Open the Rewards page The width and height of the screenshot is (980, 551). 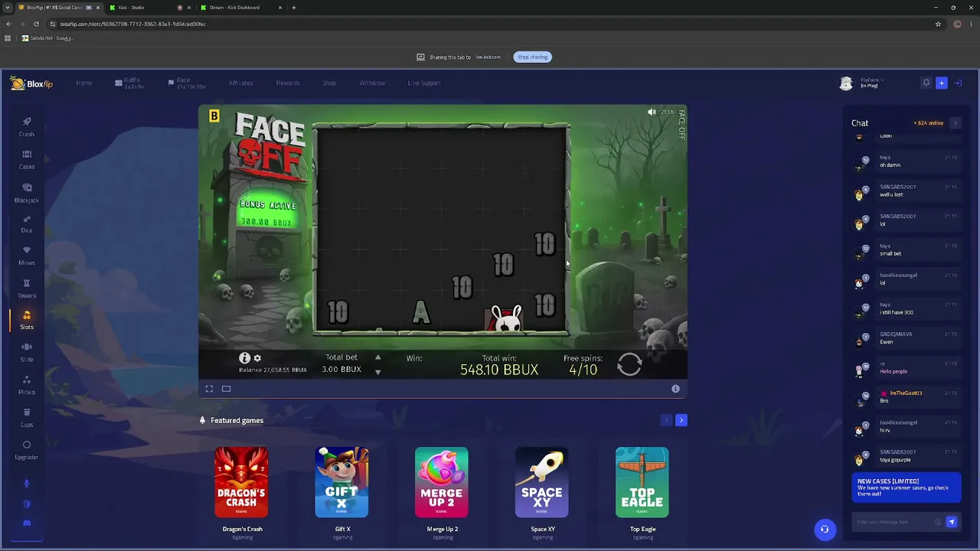click(288, 83)
